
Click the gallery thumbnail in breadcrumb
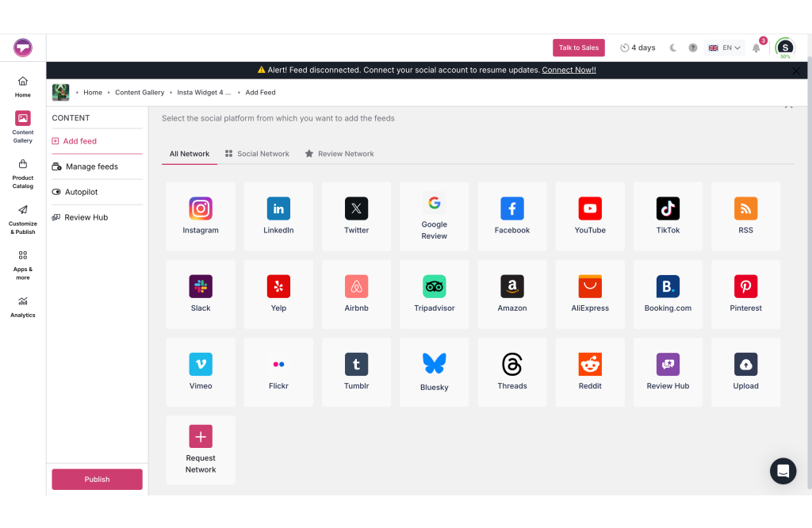coord(60,92)
